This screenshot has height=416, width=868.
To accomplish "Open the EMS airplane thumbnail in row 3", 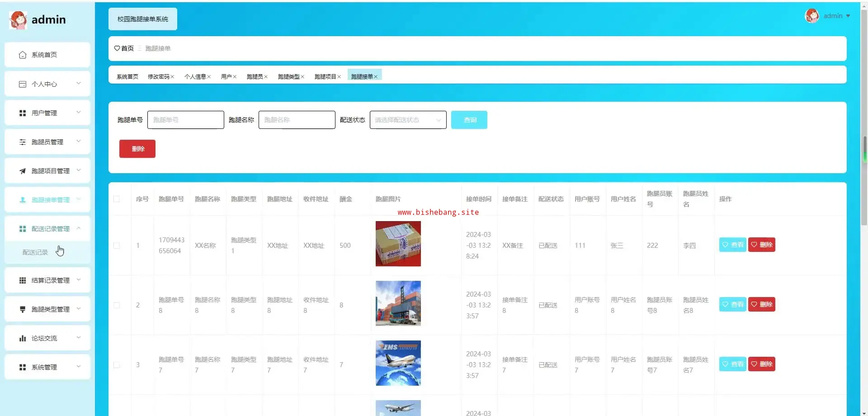I will point(398,363).
